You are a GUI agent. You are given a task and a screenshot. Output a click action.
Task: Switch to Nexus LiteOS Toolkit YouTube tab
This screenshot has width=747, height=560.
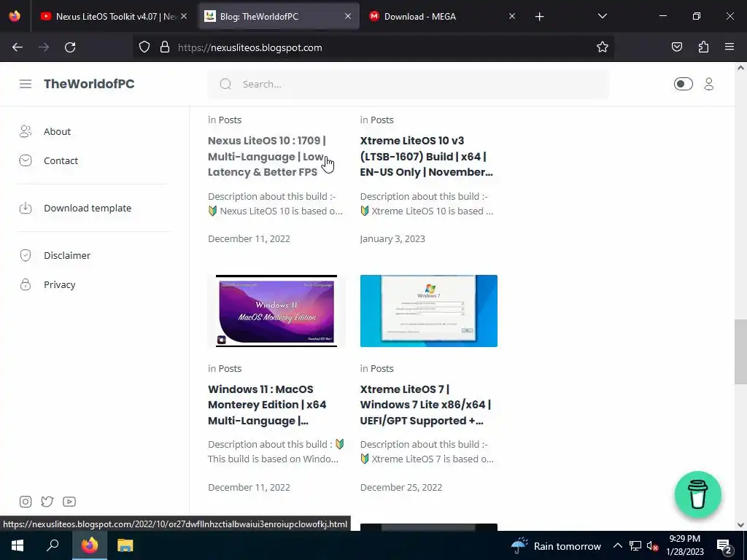[113, 16]
